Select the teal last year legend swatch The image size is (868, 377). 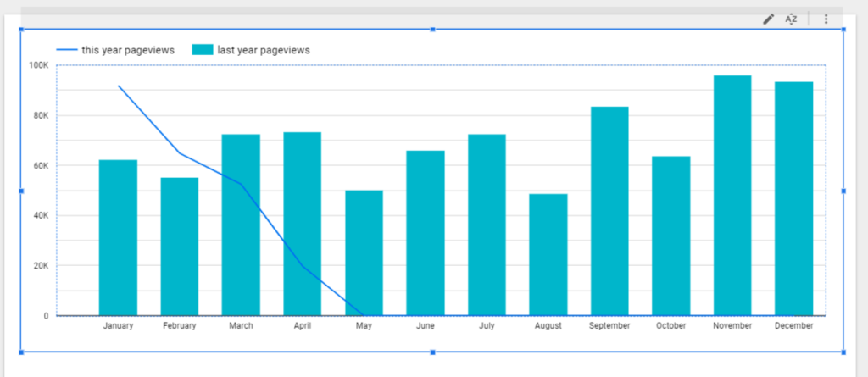[202, 50]
